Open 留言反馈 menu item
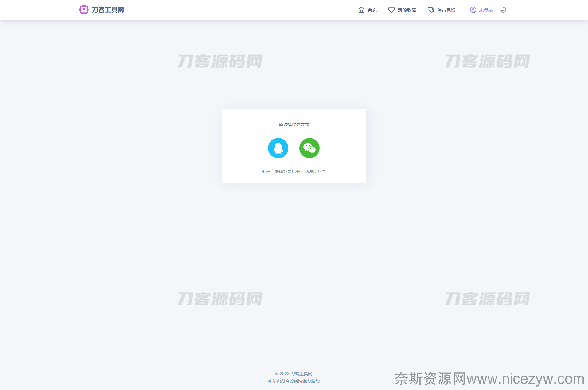Viewport: 588px width, 390px height. click(x=446, y=10)
